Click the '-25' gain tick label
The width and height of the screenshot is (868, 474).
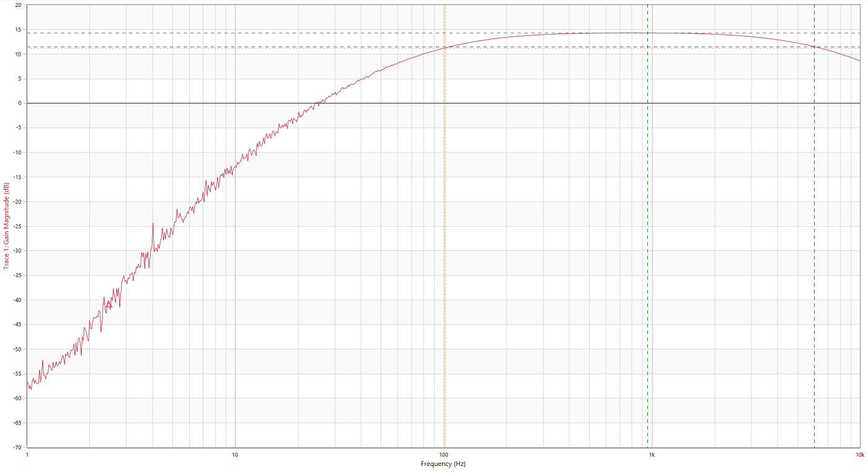[17, 226]
